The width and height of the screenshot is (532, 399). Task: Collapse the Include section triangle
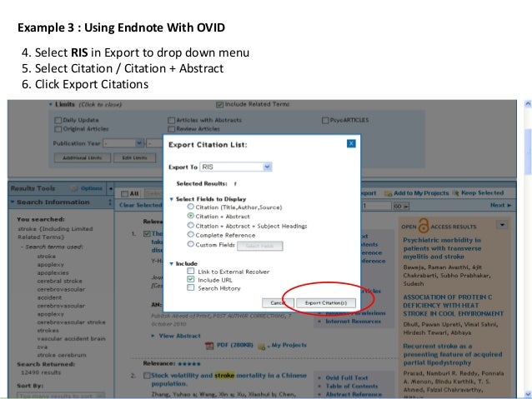171,263
